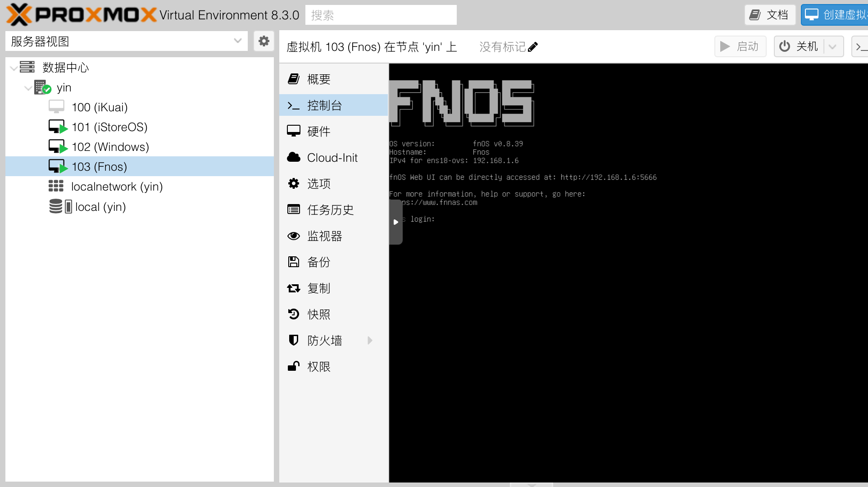Click the 任务历史 list icon
Viewport: 868px width, 487px height.
294,209
